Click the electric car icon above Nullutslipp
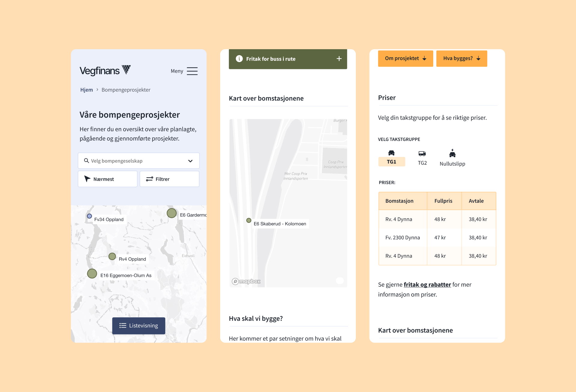Image resolution: width=576 pixels, height=392 pixels. (452, 153)
